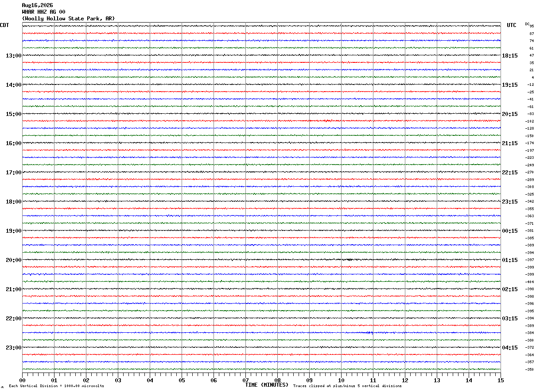Image resolution: width=536 pixels, height=392 pixels.
Task: Click the 00:15 UTC time label
Action: 509,231
